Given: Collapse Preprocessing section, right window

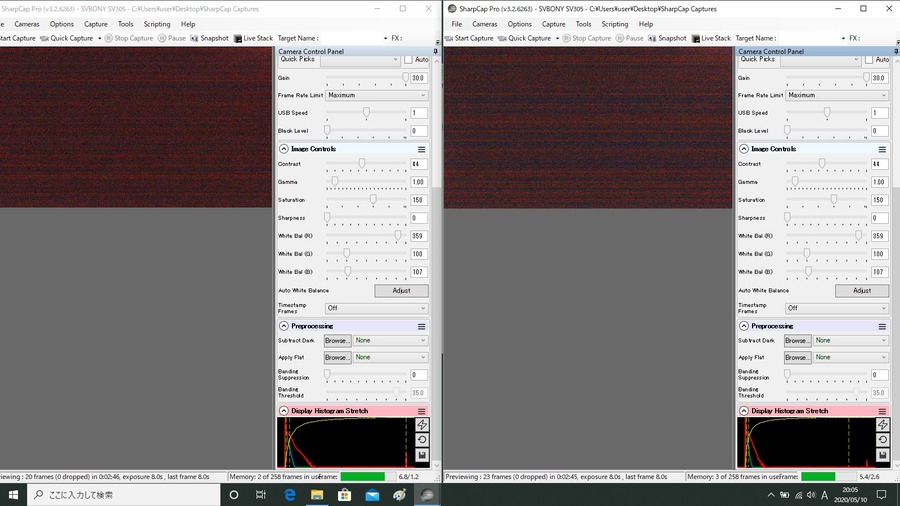Looking at the screenshot, I should 744,326.
